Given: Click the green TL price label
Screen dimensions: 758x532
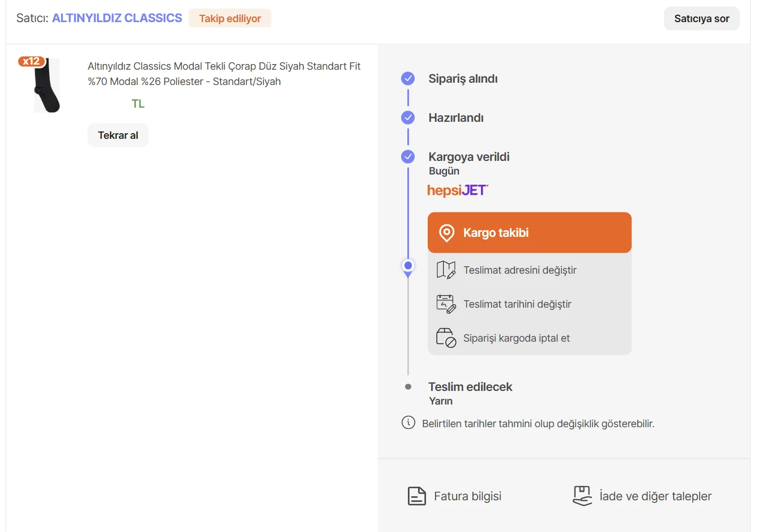Looking at the screenshot, I should pyautogui.click(x=138, y=104).
